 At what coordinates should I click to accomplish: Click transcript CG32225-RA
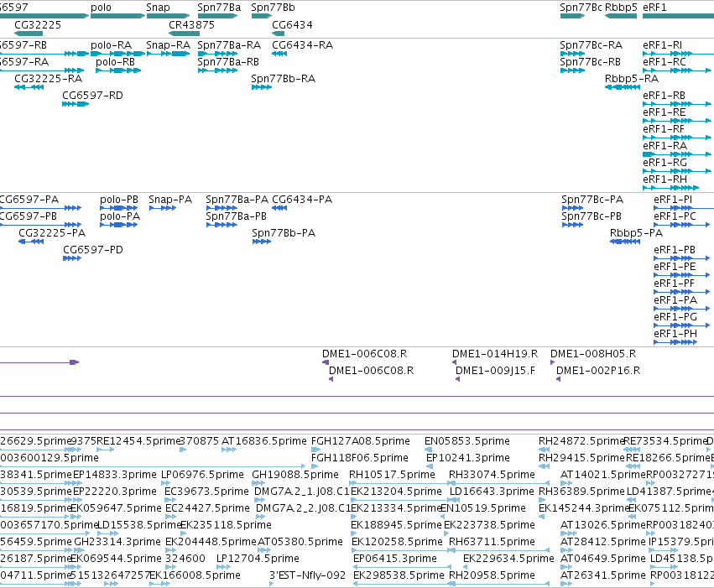point(49,79)
